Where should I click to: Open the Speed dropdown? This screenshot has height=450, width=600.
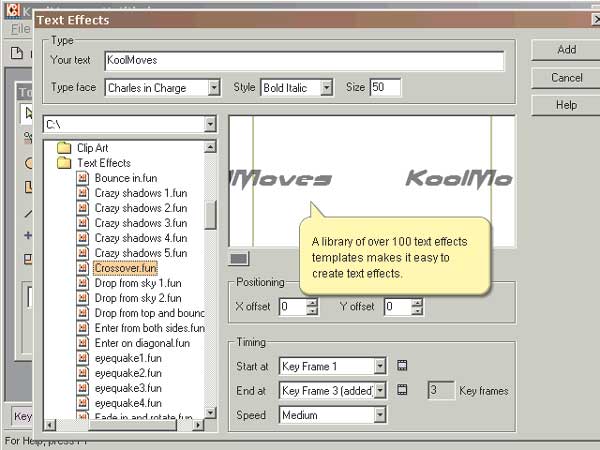[x=380, y=415]
